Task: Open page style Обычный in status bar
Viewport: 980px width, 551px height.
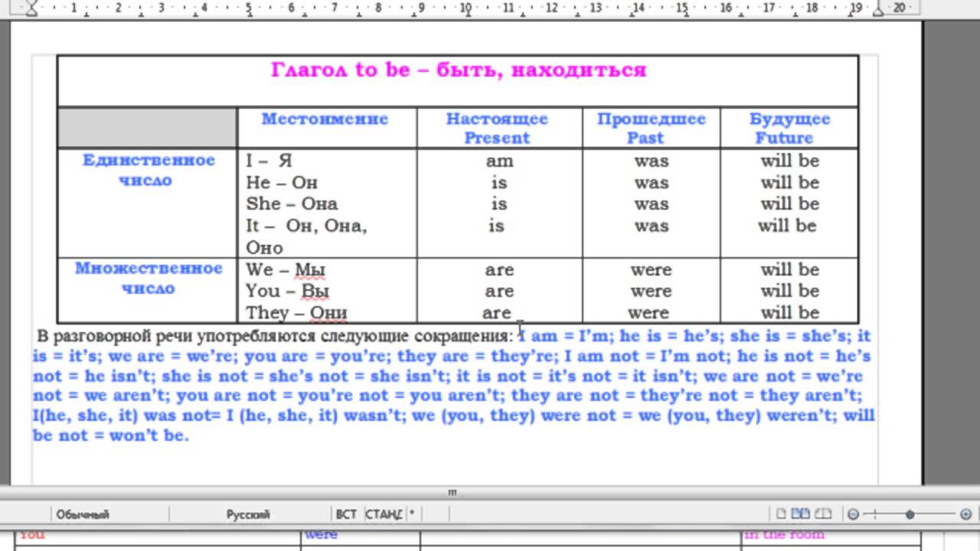Action: click(x=83, y=514)
